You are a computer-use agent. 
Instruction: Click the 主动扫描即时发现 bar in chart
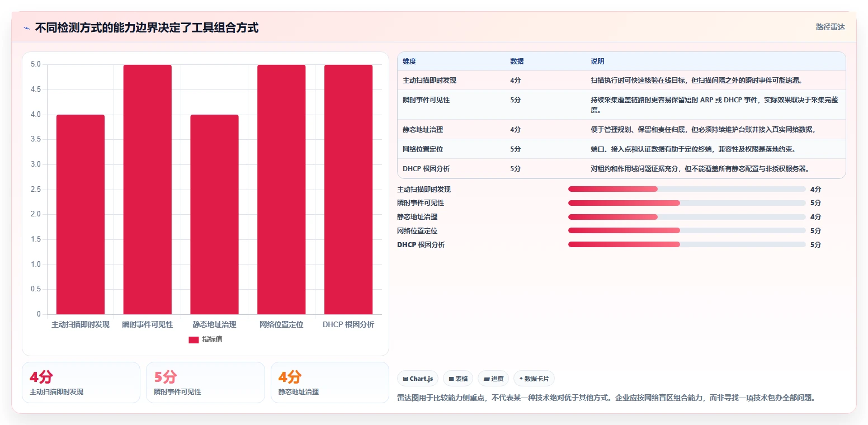point(81,214)
